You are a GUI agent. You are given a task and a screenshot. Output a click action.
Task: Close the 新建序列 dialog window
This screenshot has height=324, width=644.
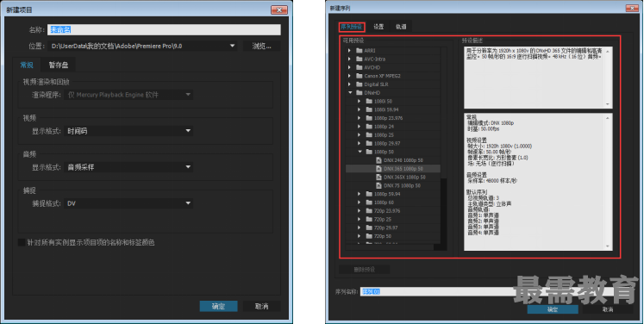click(632, 9)
